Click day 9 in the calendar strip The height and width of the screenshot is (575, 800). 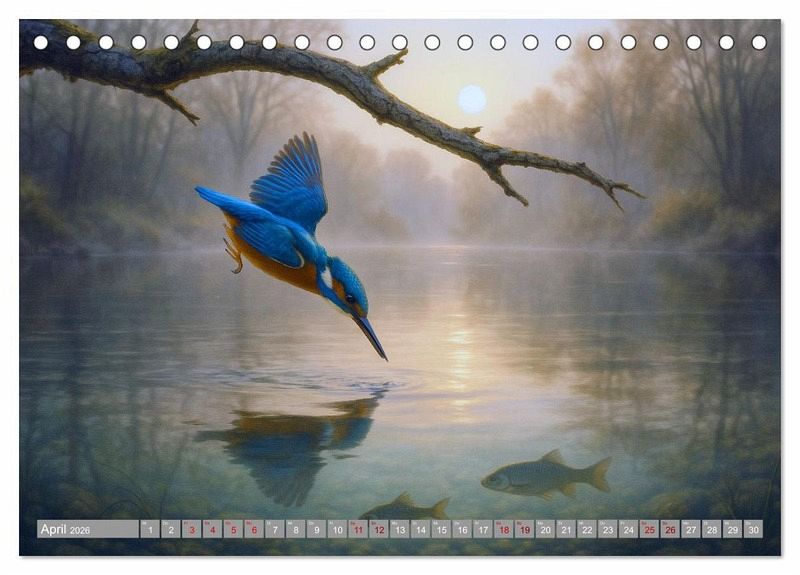[x=317, y=529]
